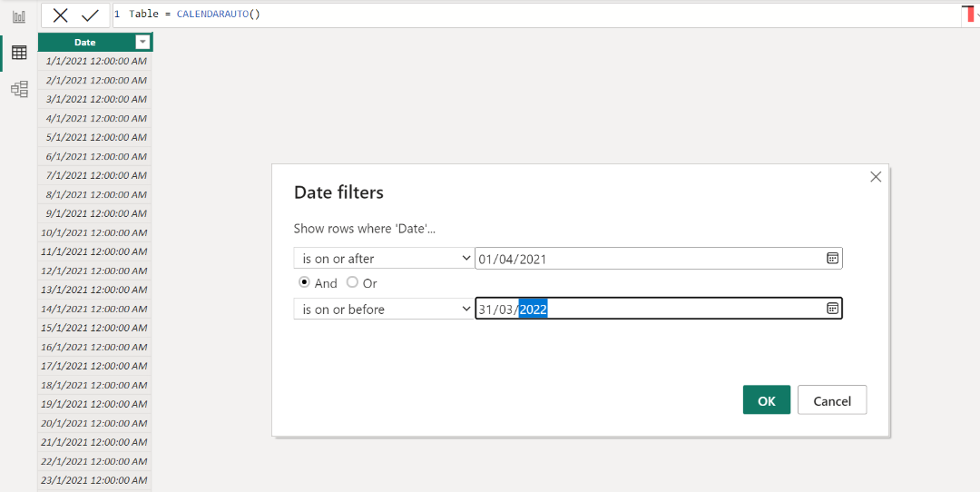Select cell 10/1/2021 12:00:00 AM
This screenshot has height=492, width=980.
click(95, 232)
